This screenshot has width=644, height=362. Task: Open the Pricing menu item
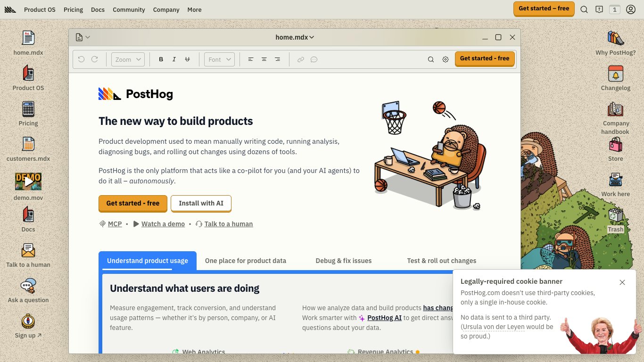(73, 9)
